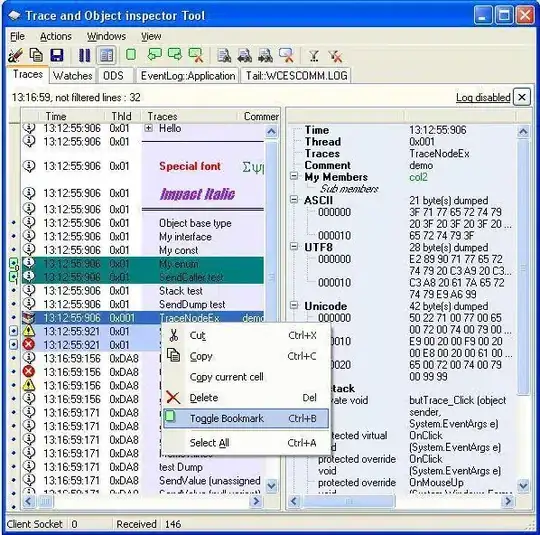Go to next bookmark toolbar icon
This screenshot has width=540, height=535.
(x=175, y=54)
